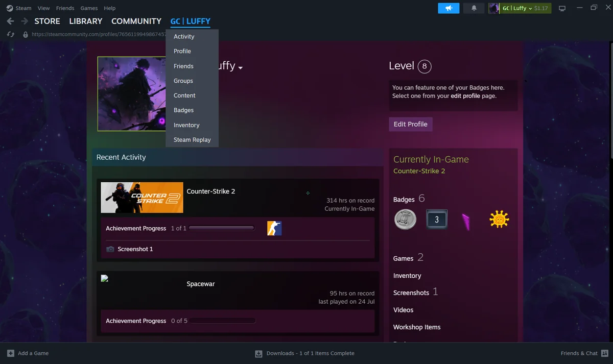The height and width of the screenshot is (364, 613).
Task: Click Downloads 1 of 1 Items Complete
Action: click(310, 353)
